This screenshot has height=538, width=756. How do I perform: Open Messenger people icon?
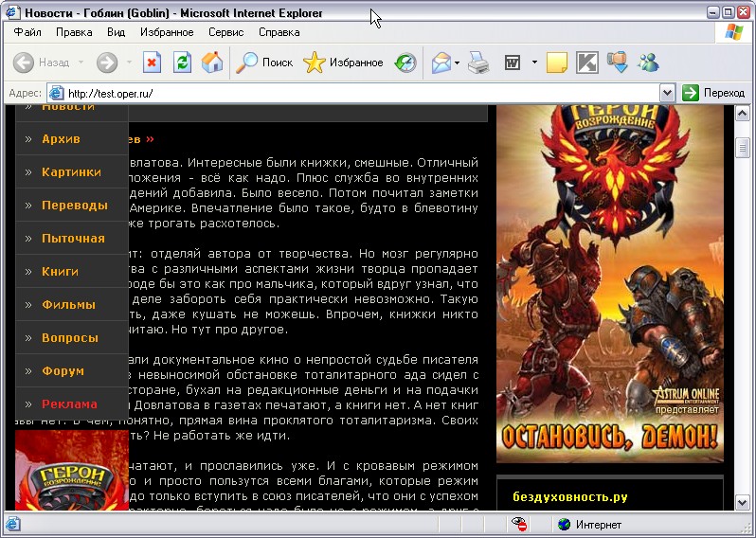[648, 63]
